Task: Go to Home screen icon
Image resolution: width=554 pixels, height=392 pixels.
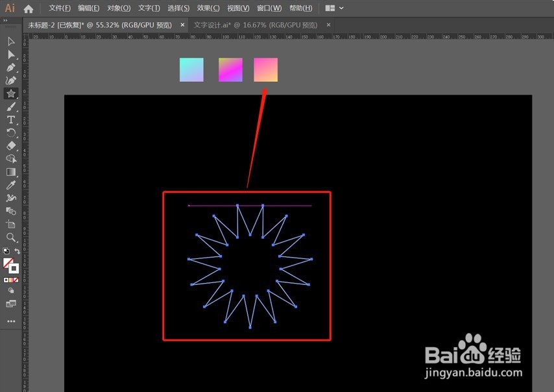Action: coord(29,8)
